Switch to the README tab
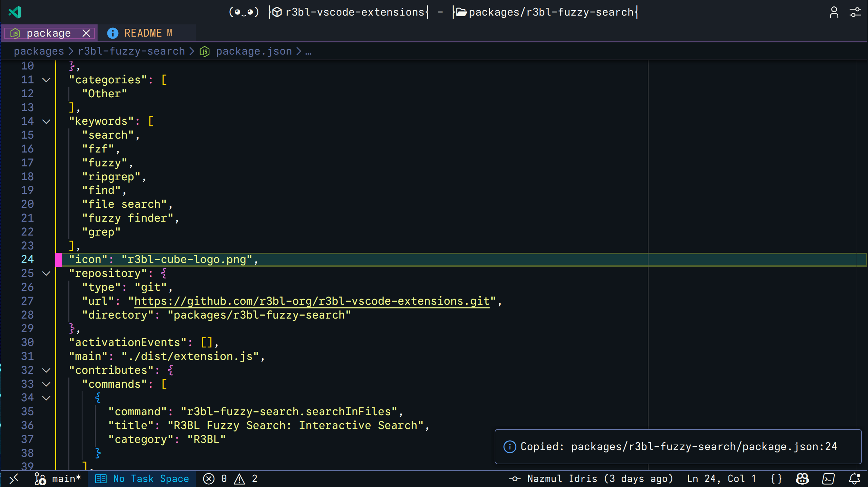868x487 pixels. [x=143, y=33]
